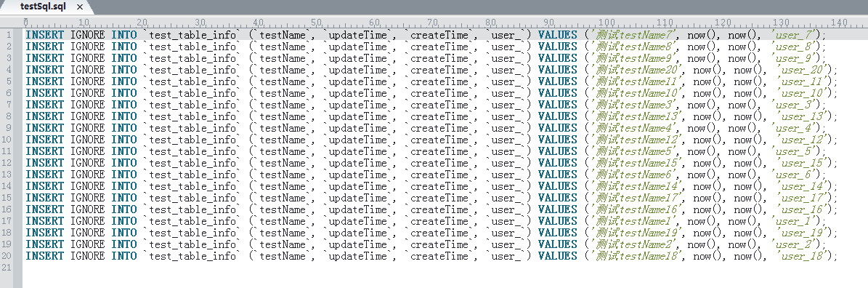Click VALUES keyword on line 19
This screenshot has width=868, height=288.
coord(557,244)
